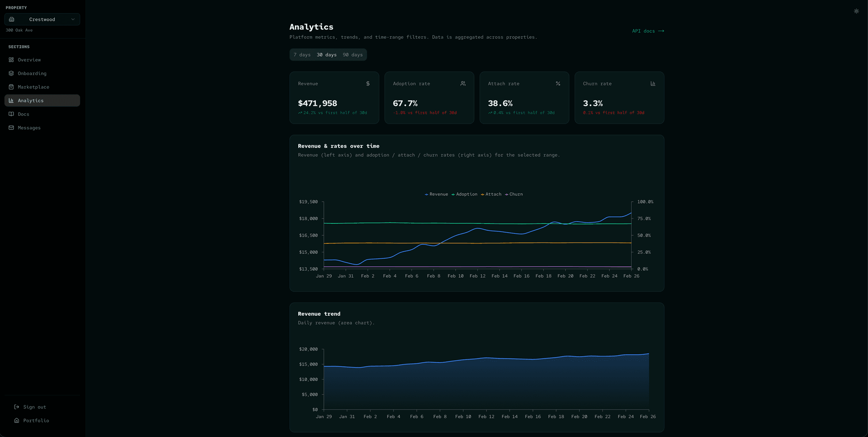
Task: Open the Crestwood property dropdown
Action: pyautogui.click(x=42, y=19)
